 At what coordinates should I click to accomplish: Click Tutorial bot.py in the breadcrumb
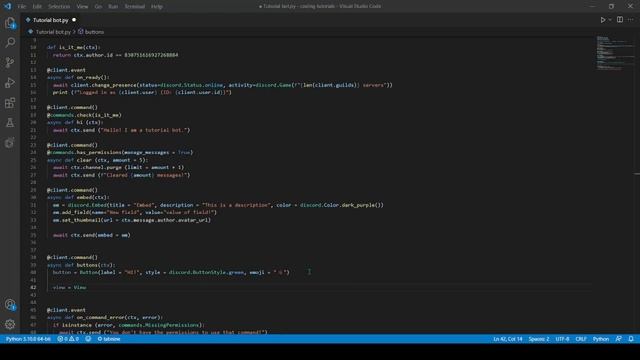(x=53, y=32)
